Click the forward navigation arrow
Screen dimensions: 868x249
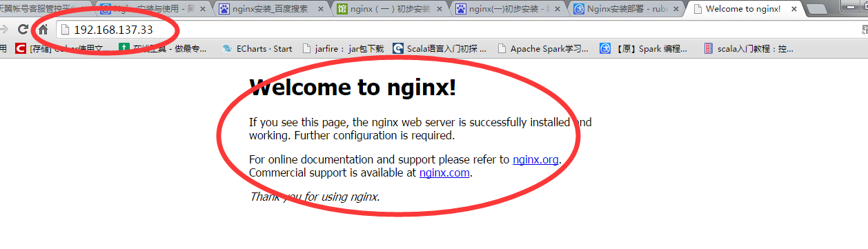[3, 30]
